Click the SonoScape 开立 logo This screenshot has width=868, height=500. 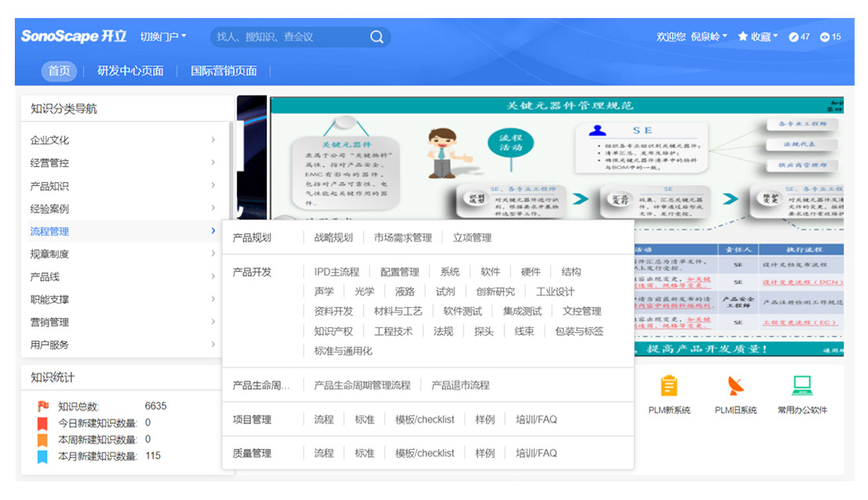coord(74,37)
